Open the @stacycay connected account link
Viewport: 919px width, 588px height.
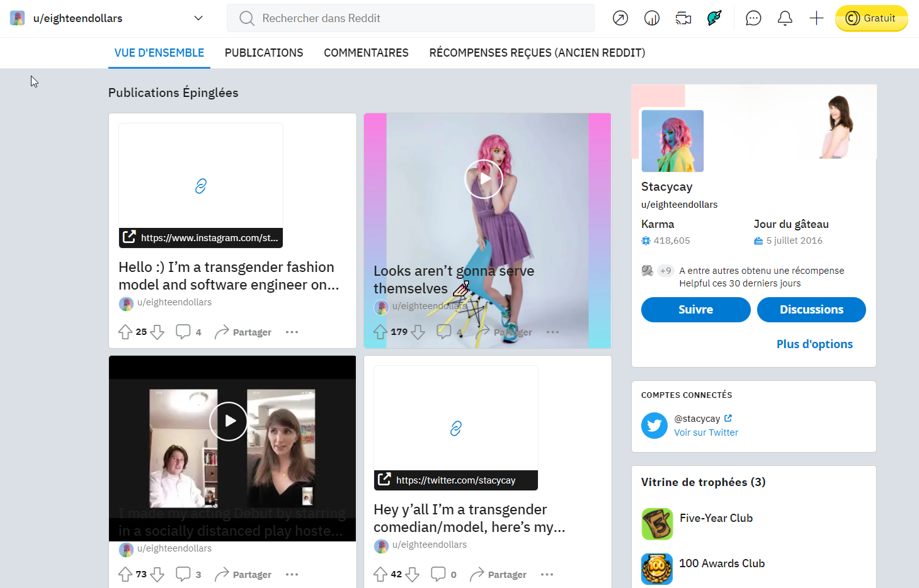(702, 419)
